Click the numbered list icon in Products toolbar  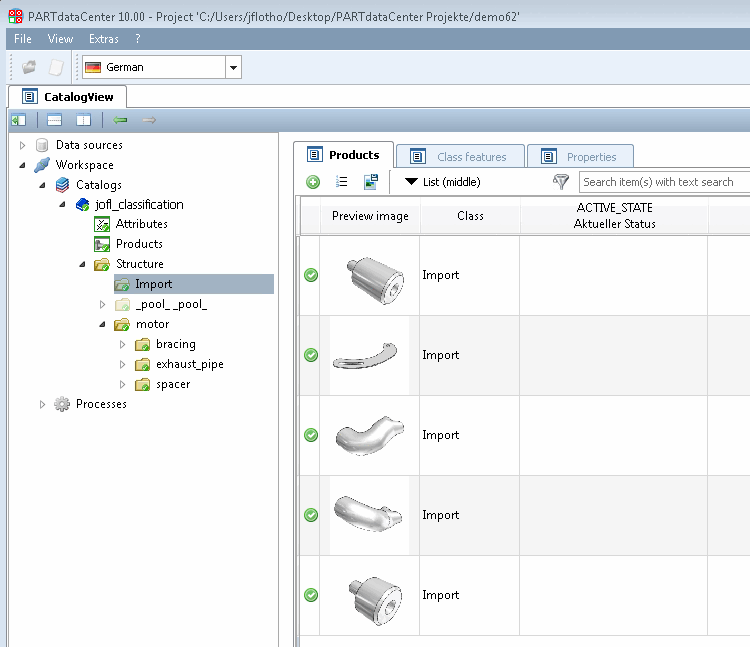(x=341, y=182)
